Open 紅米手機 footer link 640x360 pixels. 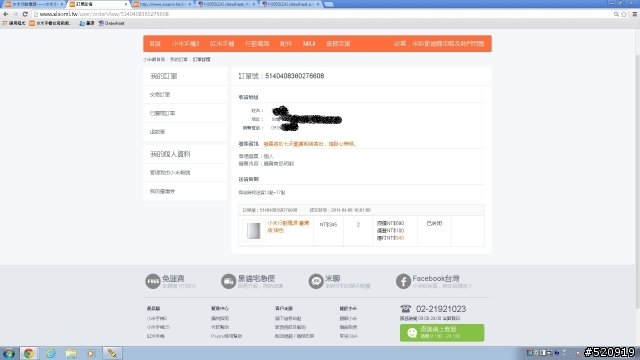[156, 336]
